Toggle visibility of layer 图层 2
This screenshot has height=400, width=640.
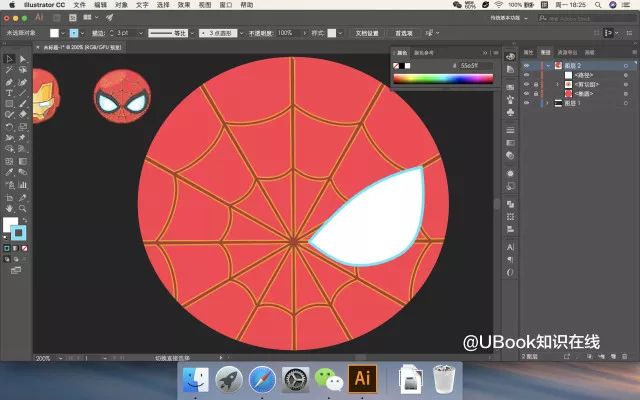(x=527, y=66)
